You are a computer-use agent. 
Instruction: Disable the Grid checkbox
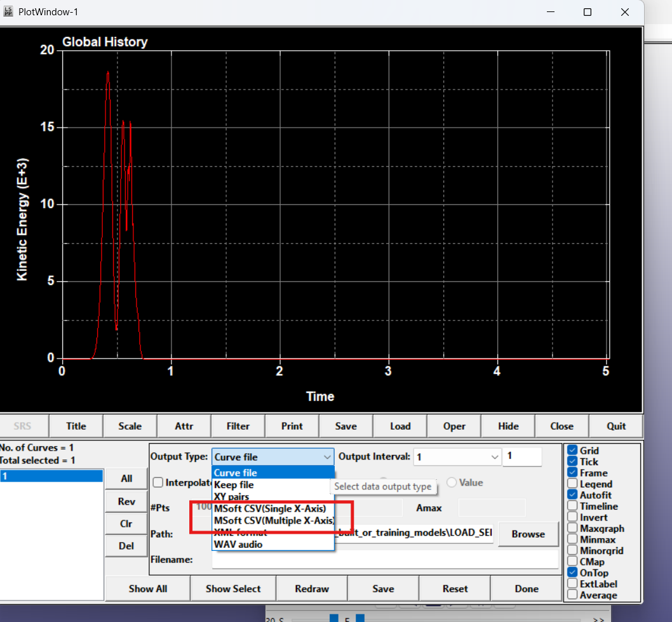pos(572,451)
